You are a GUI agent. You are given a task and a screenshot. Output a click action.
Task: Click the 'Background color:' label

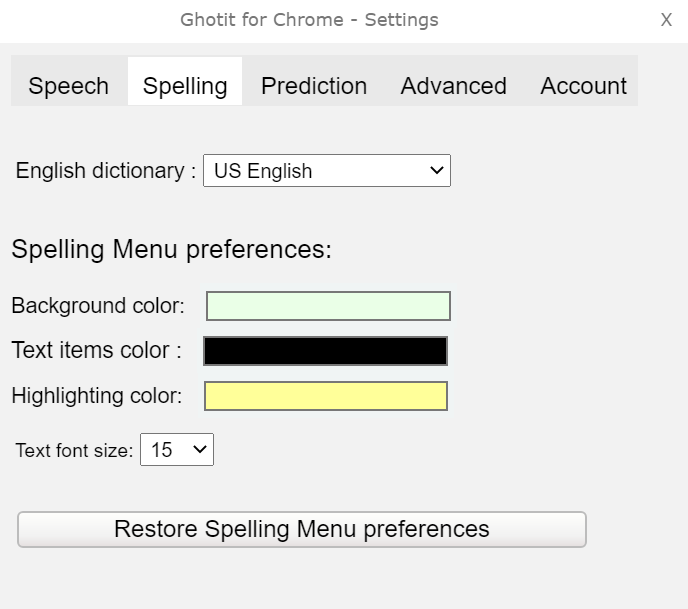point(98,306)
